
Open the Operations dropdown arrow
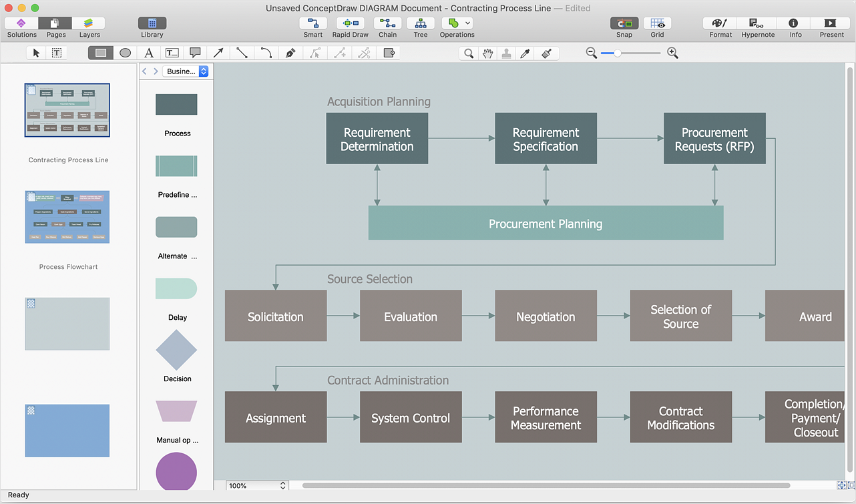(468, 23)
